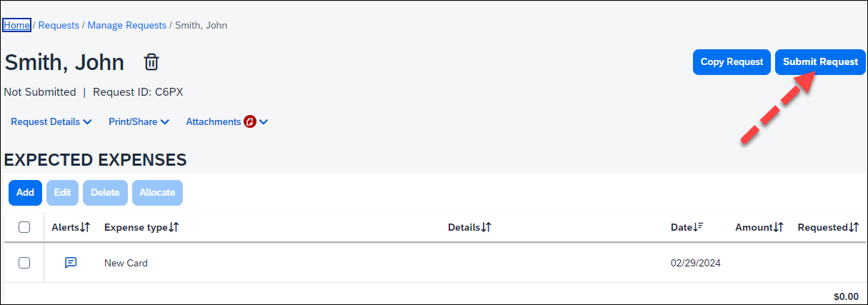Sort by Alerts column arrows

coord(85,227)
